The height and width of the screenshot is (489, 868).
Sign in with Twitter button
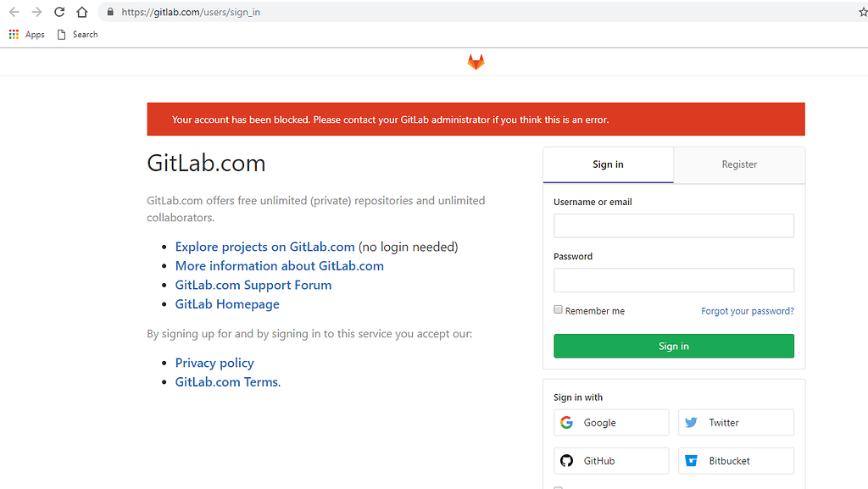736,422
